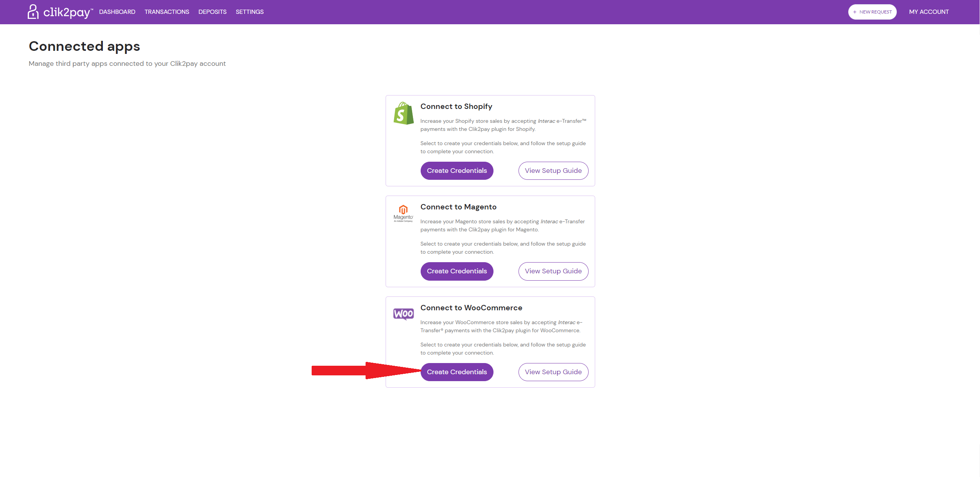The width and height of the screenshot is (980, 477).
Task: Open My Account
Action: 929,12
